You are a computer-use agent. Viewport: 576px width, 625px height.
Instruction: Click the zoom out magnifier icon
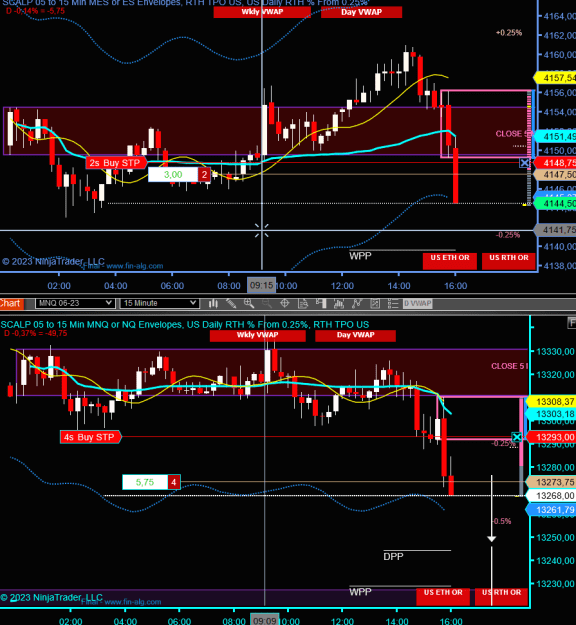[x=267, y=304]
